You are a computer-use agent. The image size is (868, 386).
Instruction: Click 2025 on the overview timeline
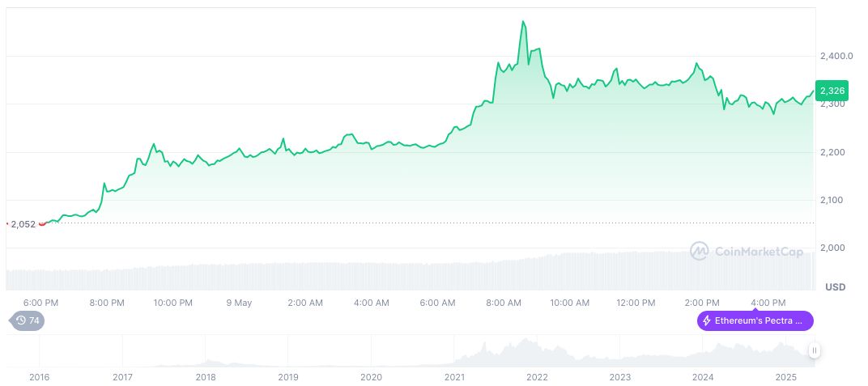tap(785, 377)
